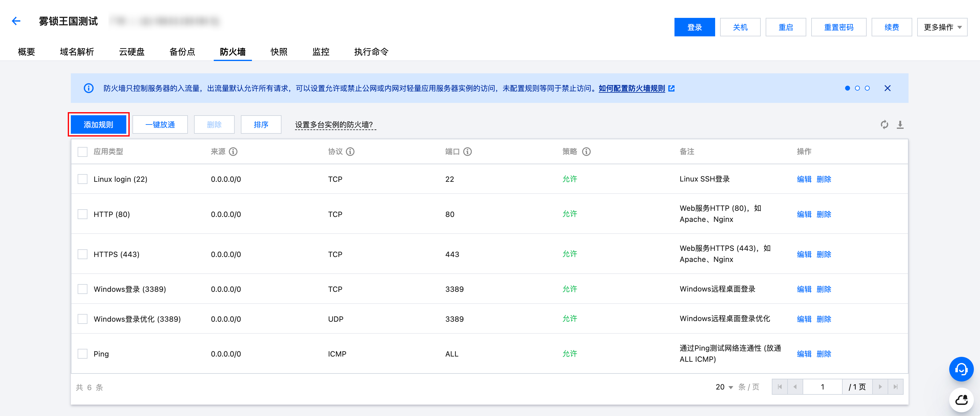The image size is (980, 416).
Task: Click the blue 登录 button
Action: (x=694, y=27)
